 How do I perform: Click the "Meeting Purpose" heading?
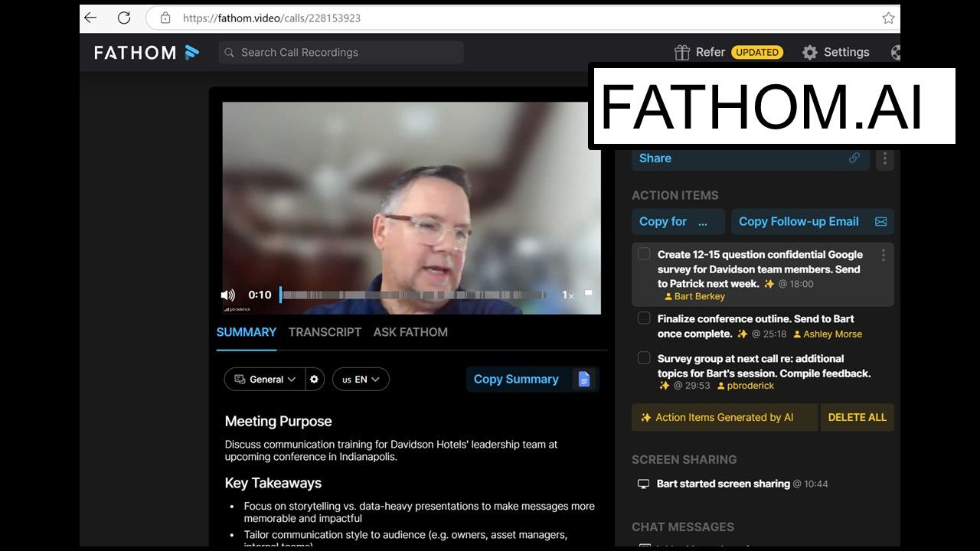[279, 422]
